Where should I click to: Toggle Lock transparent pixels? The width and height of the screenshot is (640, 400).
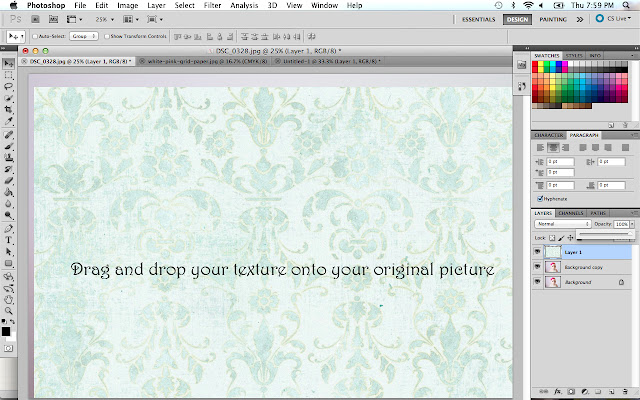[x=552, y=238]
